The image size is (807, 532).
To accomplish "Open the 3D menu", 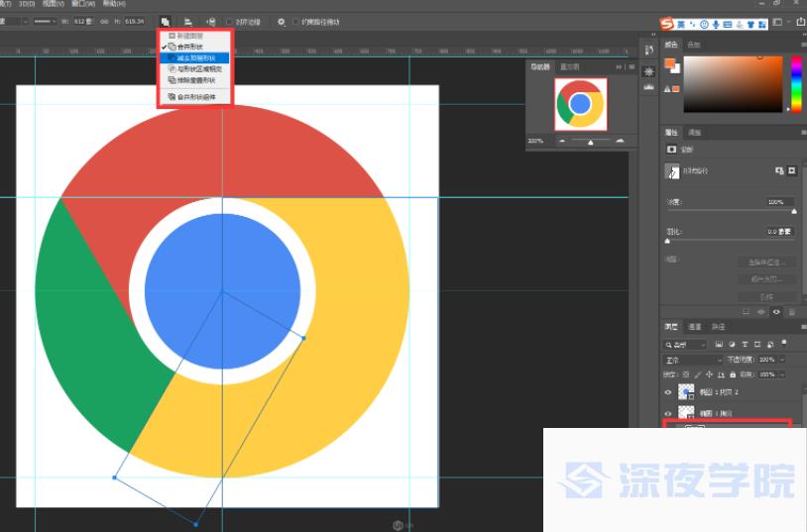I will (x=26, y=4).
